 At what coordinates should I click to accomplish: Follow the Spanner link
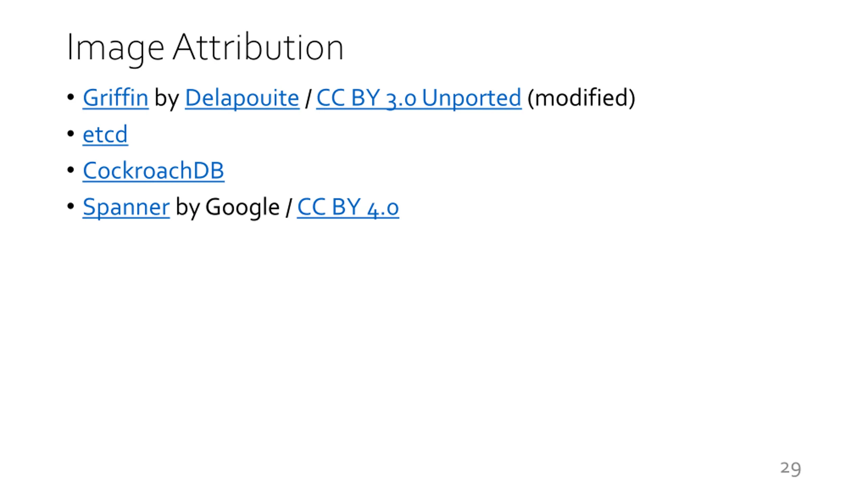pos(126,207)
